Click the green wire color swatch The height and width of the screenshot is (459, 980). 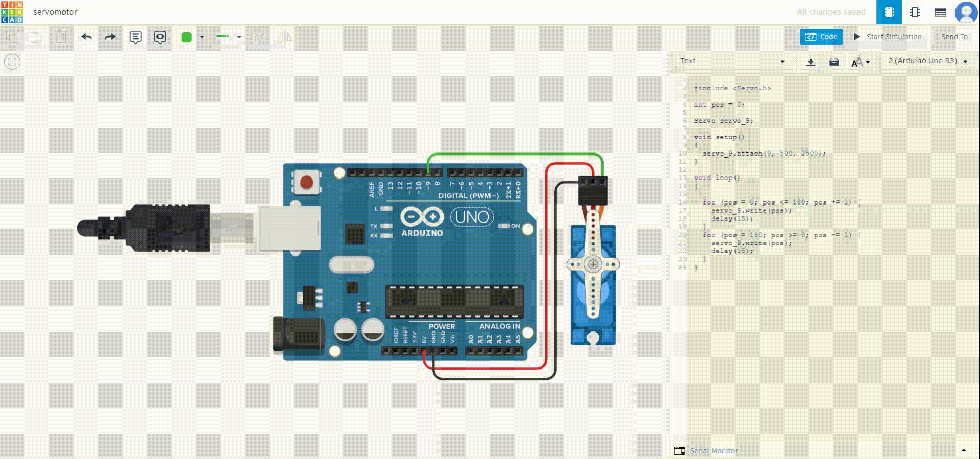186,37
